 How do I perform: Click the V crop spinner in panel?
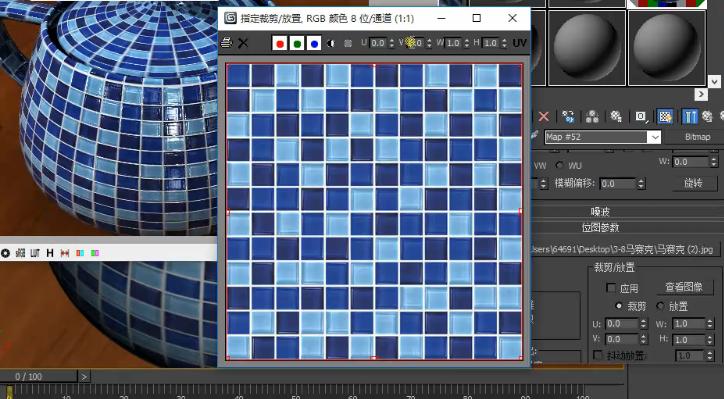click(643, 339)
